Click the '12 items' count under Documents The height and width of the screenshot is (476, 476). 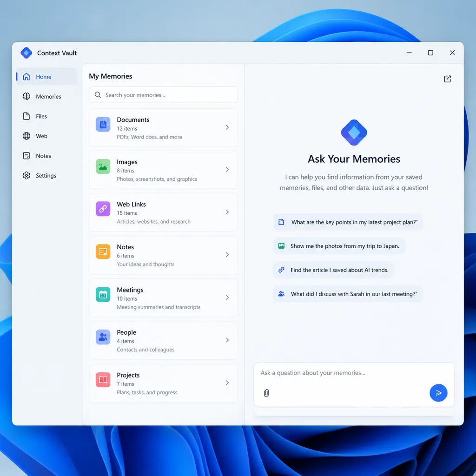coord(127,128)
